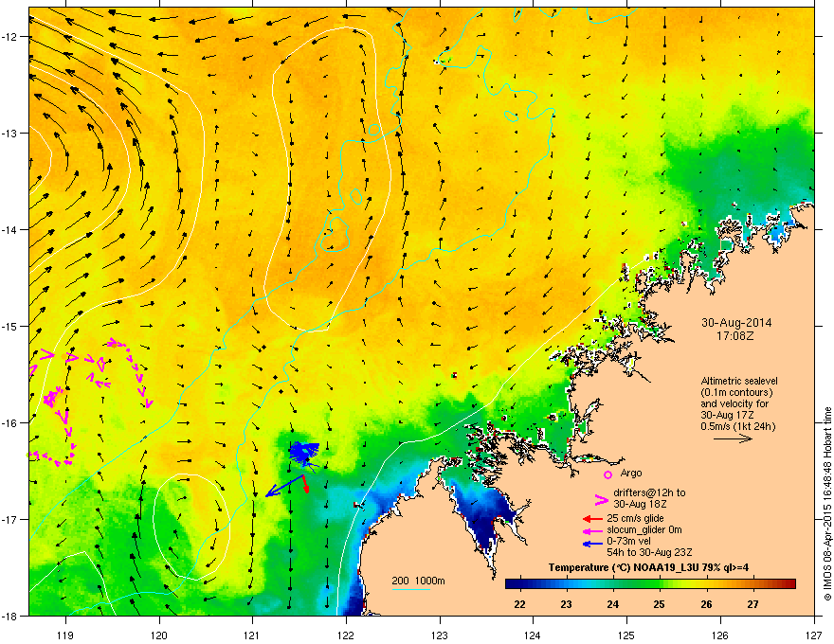Click the '25 cm/s glide' legend label
Screen dimensions: 834x644
click(635, 518)
